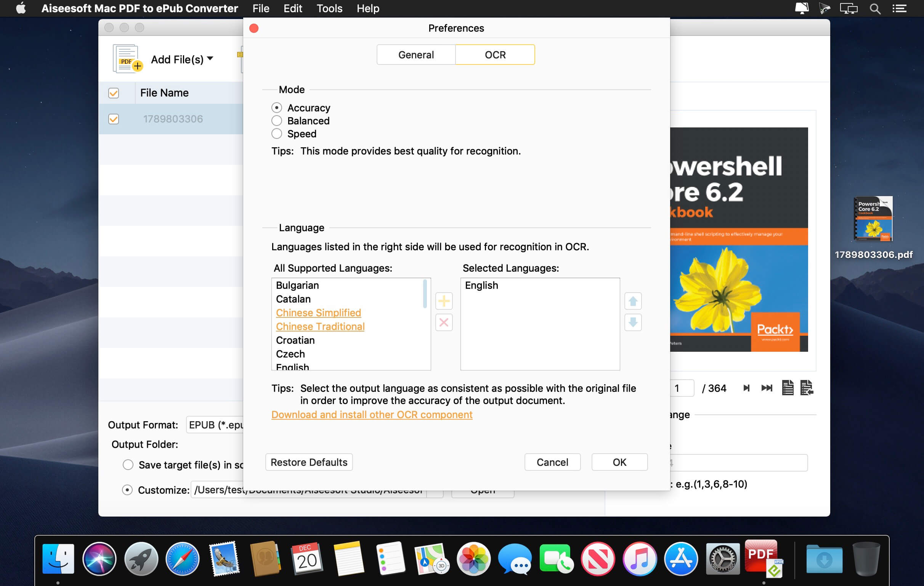The width and height of the screenshot is (924, 586).
Task: Open Finder from the dock
Action: coord(58,559)
